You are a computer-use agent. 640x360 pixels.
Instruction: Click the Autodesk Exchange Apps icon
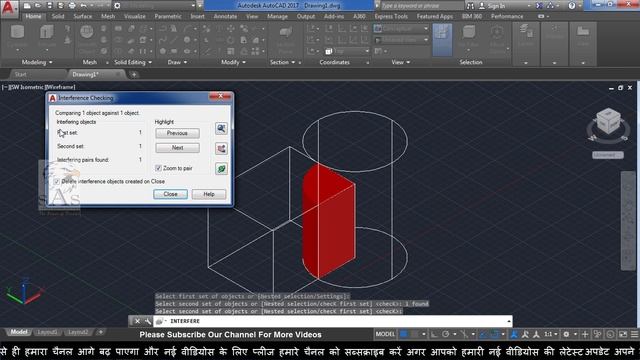(x=540, y=6)
